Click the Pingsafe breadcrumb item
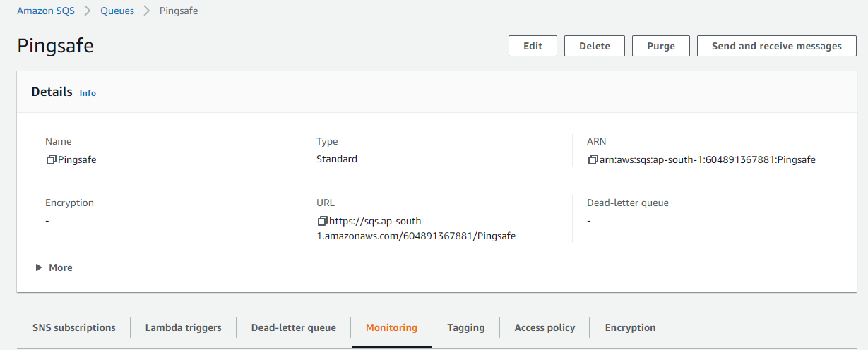The width and height of the screenshot is (868, 350). tap(179, 11)
